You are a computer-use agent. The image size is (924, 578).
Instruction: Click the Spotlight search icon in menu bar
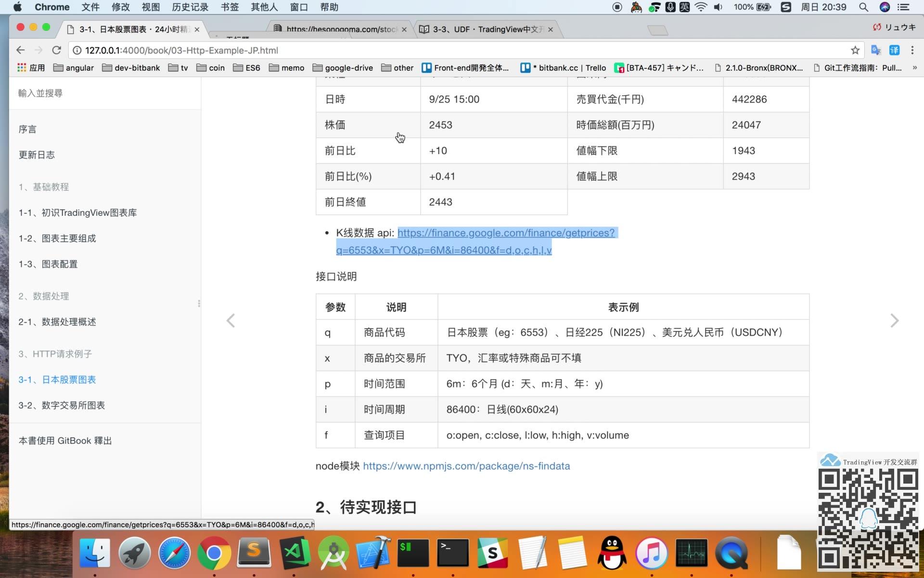pos(863,7)
